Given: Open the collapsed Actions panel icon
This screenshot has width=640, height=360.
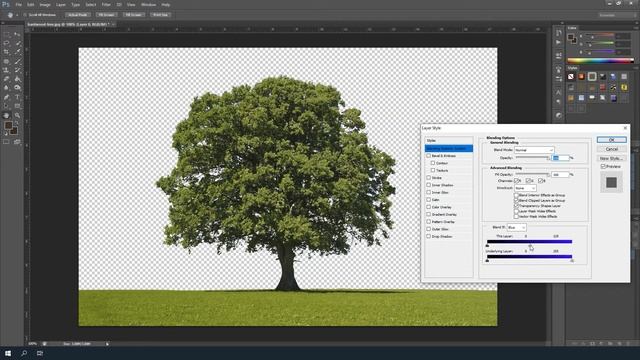Looking at the screenshot, I should click(x=559, y=42).
